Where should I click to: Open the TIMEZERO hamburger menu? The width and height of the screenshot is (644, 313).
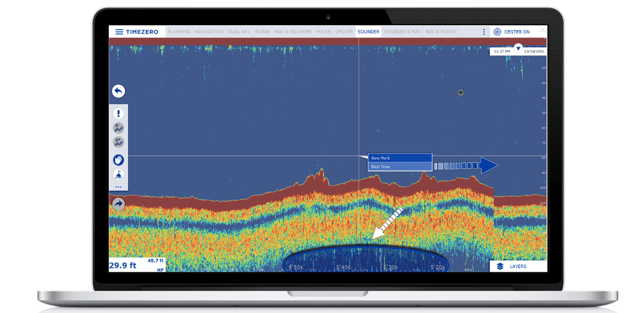119,31
